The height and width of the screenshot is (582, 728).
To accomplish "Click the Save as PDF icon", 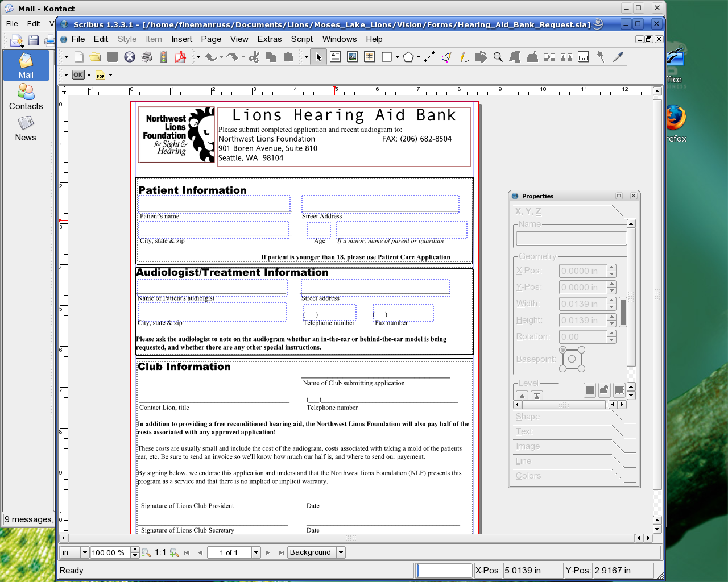I will click(x=180, y=57).
